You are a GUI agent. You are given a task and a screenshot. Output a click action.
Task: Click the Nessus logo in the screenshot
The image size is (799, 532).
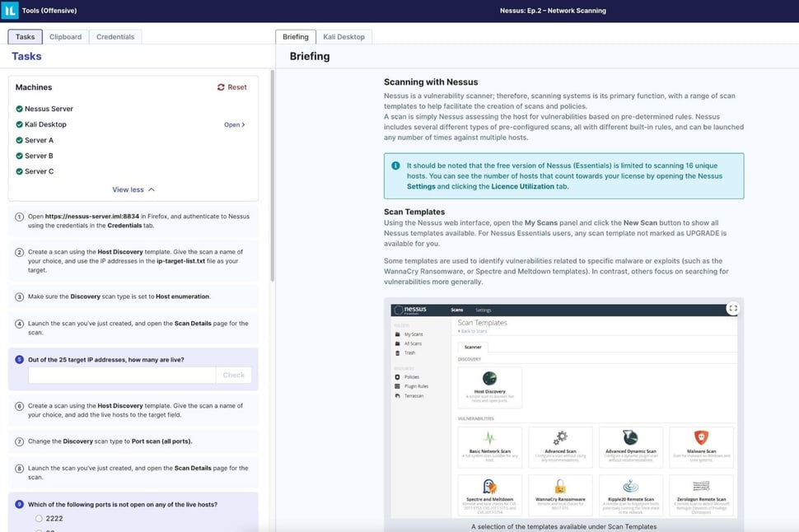[x=411, y=310]
